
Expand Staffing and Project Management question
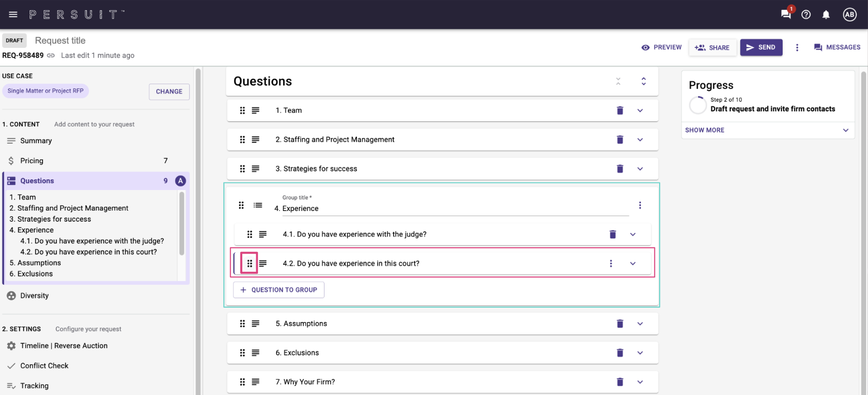tap(640, 139)
